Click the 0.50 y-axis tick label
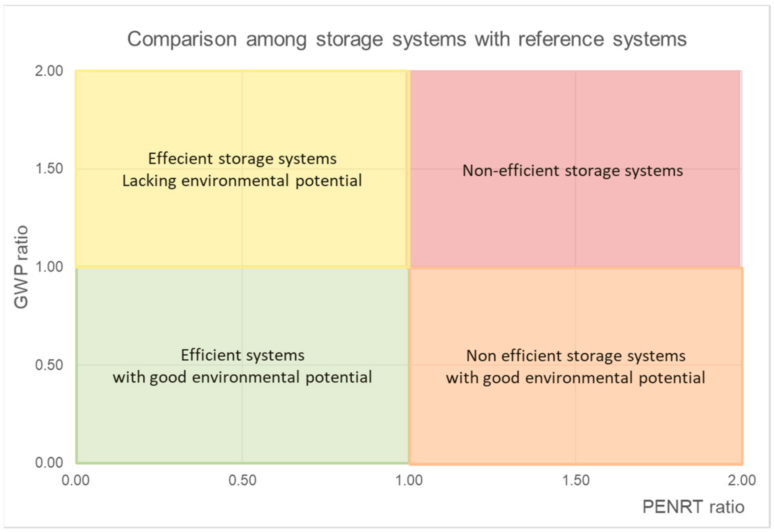 [x=49, y=365]
